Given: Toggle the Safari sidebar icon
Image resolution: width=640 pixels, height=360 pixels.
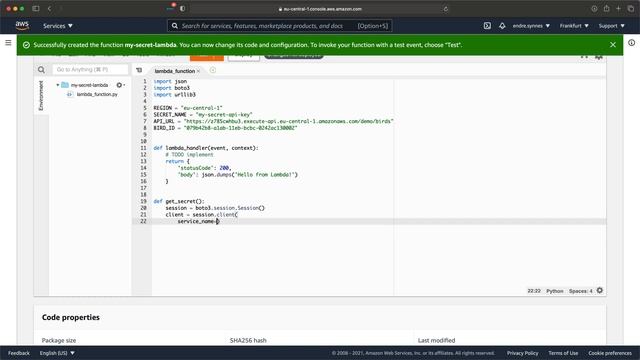Looking at the screenshot, I should [36, 9].
